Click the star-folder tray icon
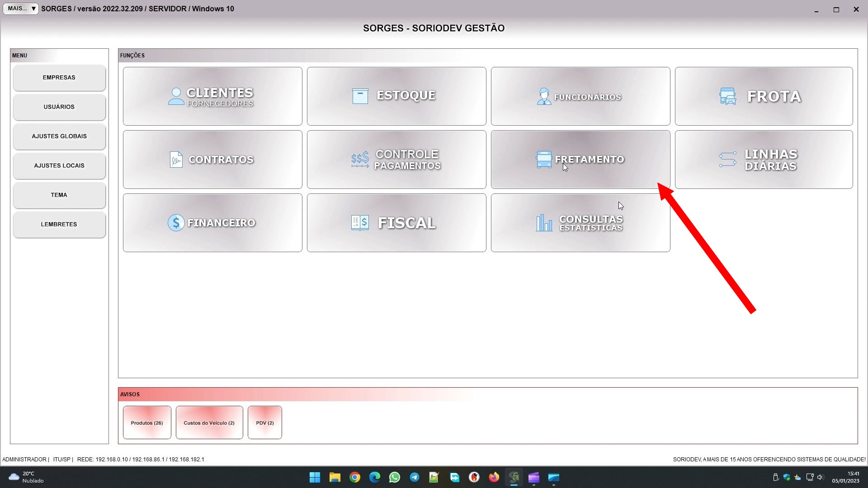This screenshot has width=868, height=488. tap(797, 477)
